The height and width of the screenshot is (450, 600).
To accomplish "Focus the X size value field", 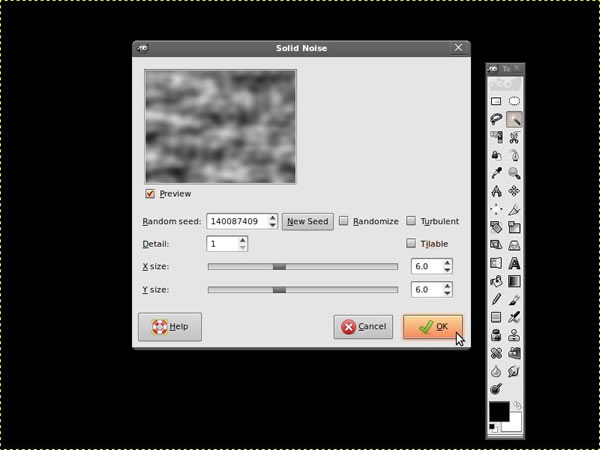I will point(427,266).
